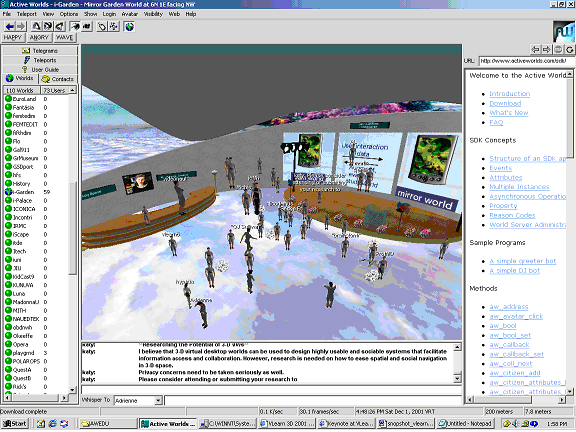Click the Active Worlds AW logo icon
The height and width of the screenshot is (432, 576).
[x=564, y=32]
